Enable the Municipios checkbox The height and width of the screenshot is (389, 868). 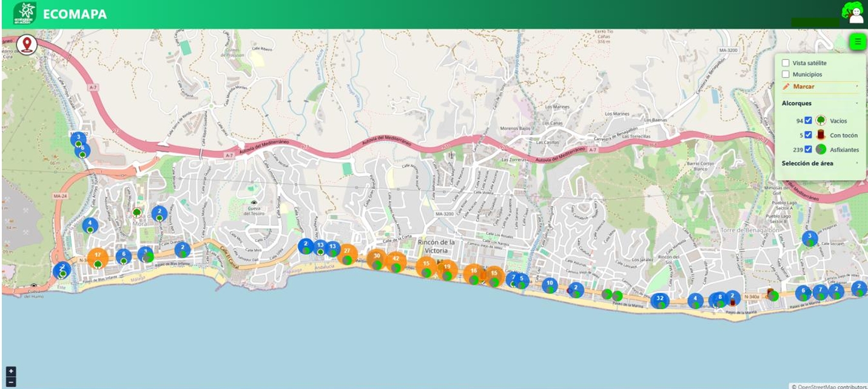pyautogui.click(x=786, y=75)
